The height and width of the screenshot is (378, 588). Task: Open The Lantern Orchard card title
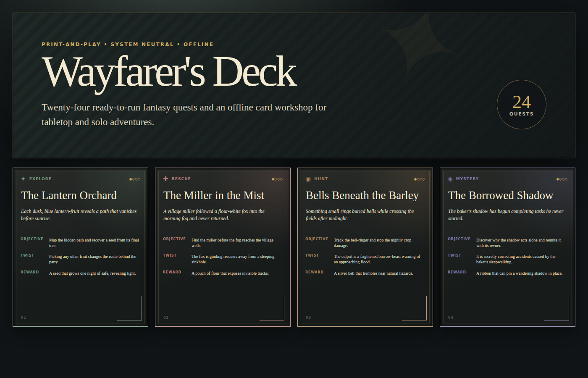(69, 195)
